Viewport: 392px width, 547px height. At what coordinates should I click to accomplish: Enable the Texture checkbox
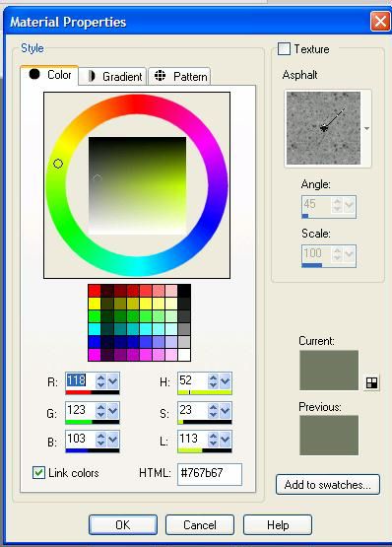tap(284, 49)
